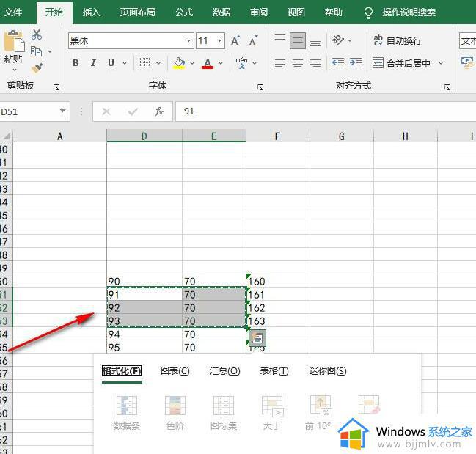Click the Quick Analysis button icon
This screenshot has height=454, width=476.
click(x=257, y=338)
